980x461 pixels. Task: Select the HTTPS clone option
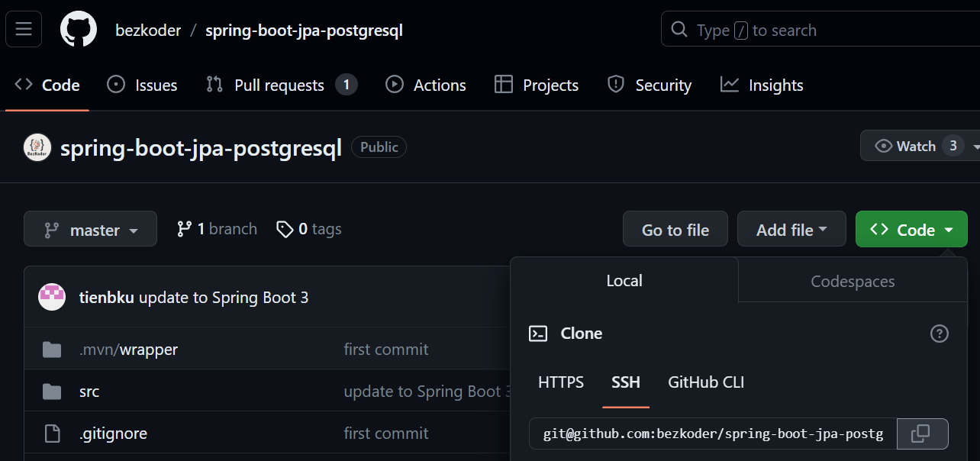point(561,382)
